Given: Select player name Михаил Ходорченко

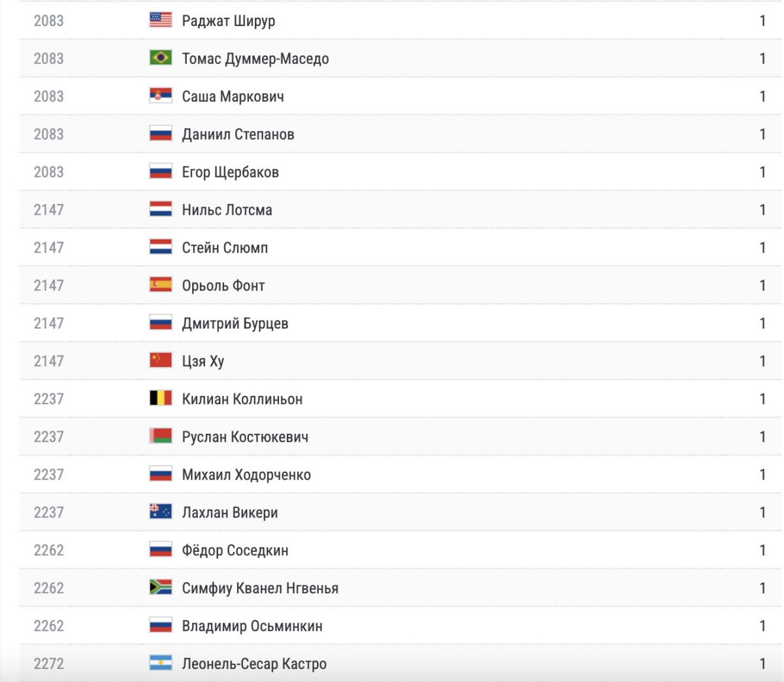Looking at the screenshot, I should [246, 474].
